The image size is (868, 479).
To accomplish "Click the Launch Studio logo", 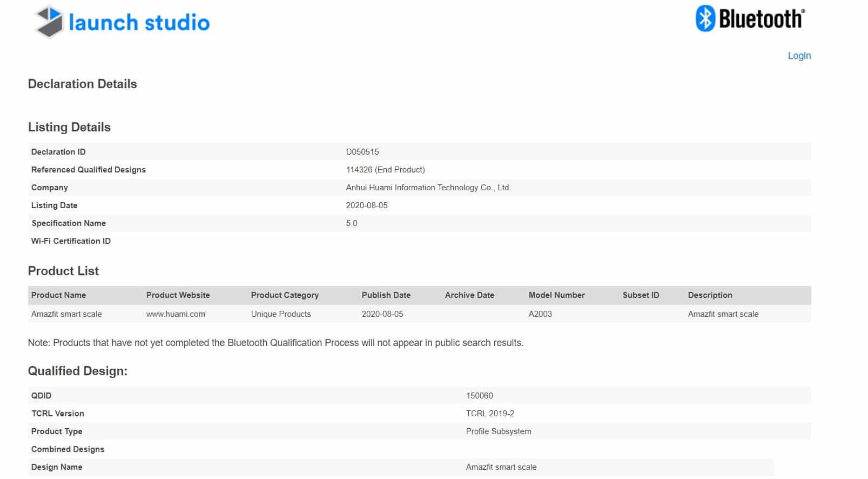I will pos(122,22).
